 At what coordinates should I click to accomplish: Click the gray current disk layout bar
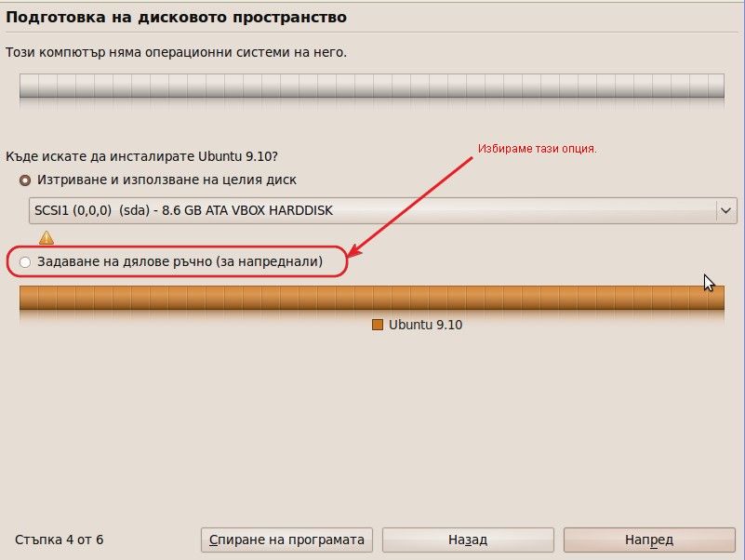pos(372,86)
